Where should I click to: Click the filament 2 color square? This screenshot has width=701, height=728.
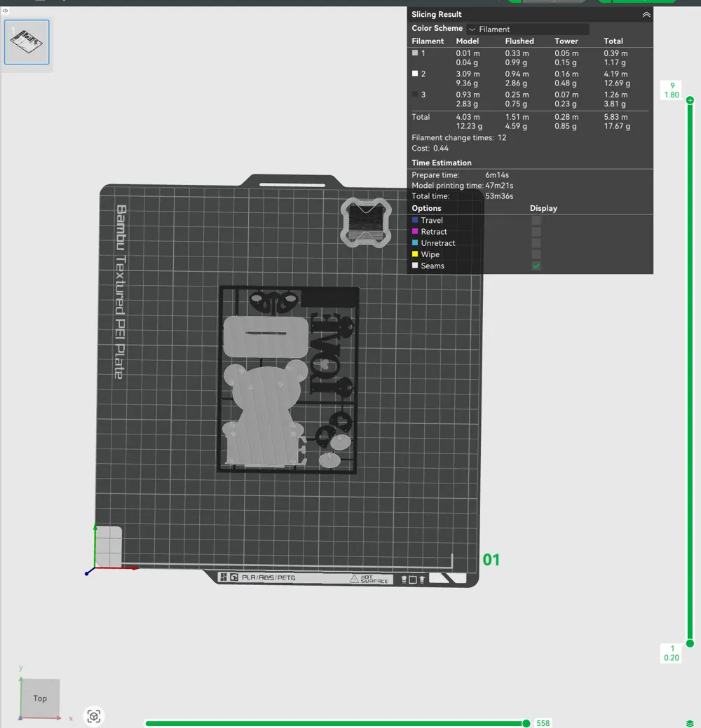pos(415,74)
